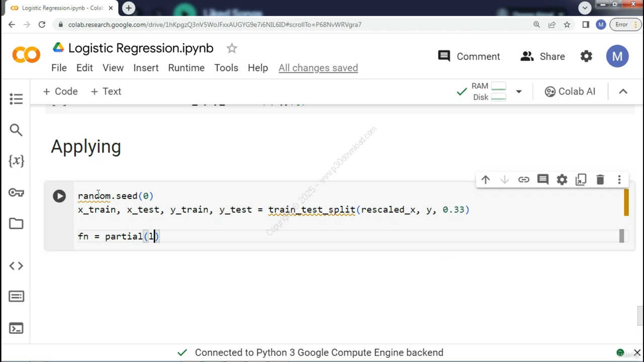Open the Command palette icon

16,297
